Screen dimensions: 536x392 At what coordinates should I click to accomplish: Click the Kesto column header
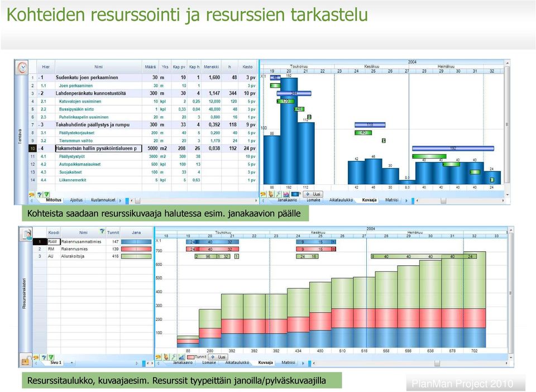click(x=247, y=66)
